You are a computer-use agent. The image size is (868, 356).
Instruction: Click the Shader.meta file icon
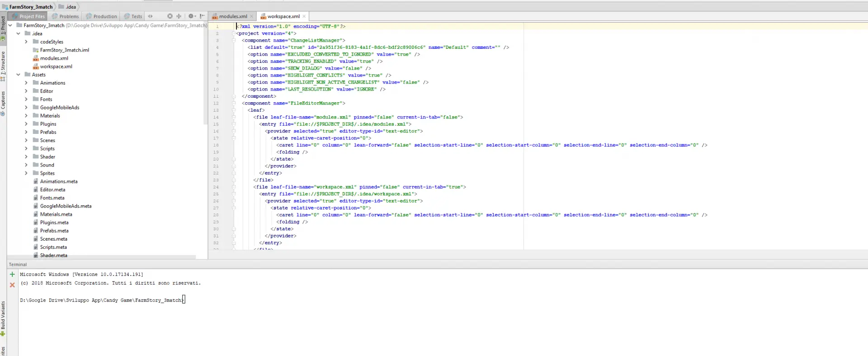point(36,255)
